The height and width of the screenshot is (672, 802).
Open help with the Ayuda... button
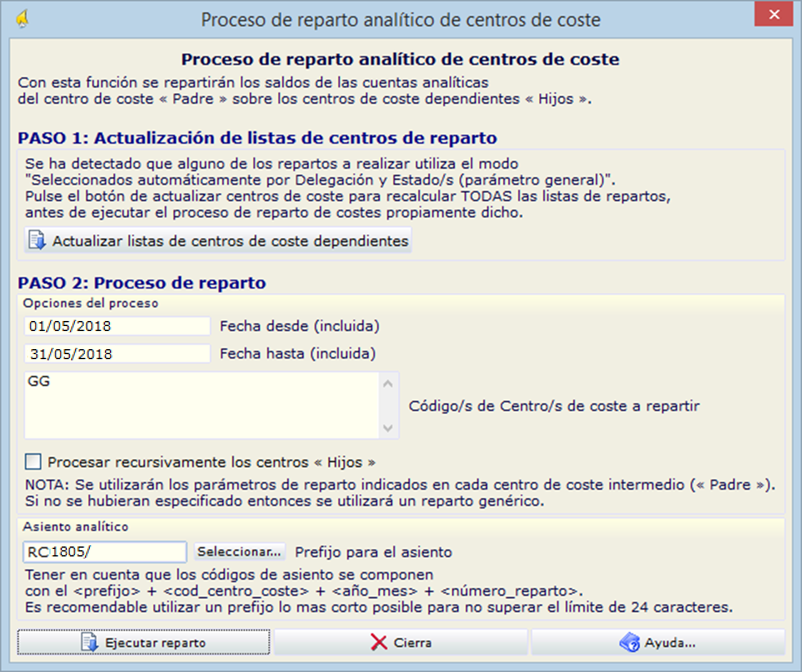point(658,642)
